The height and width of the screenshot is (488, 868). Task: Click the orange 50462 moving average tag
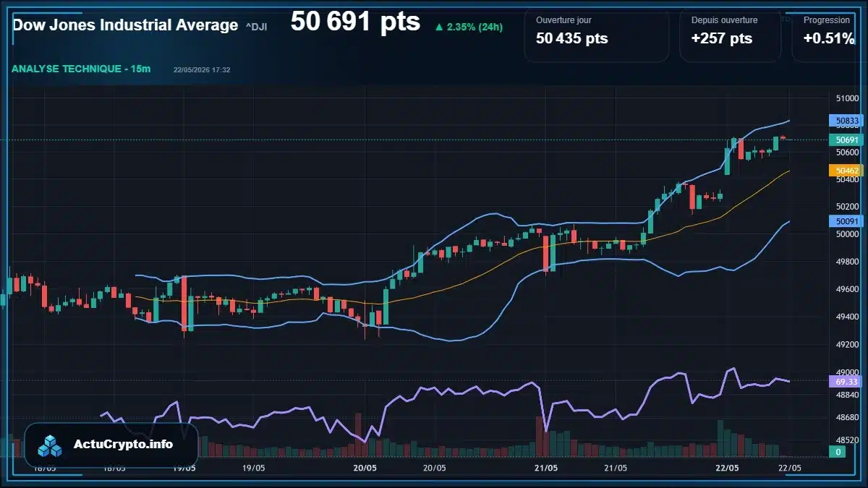pyautogui.click(x=846, y=171)
